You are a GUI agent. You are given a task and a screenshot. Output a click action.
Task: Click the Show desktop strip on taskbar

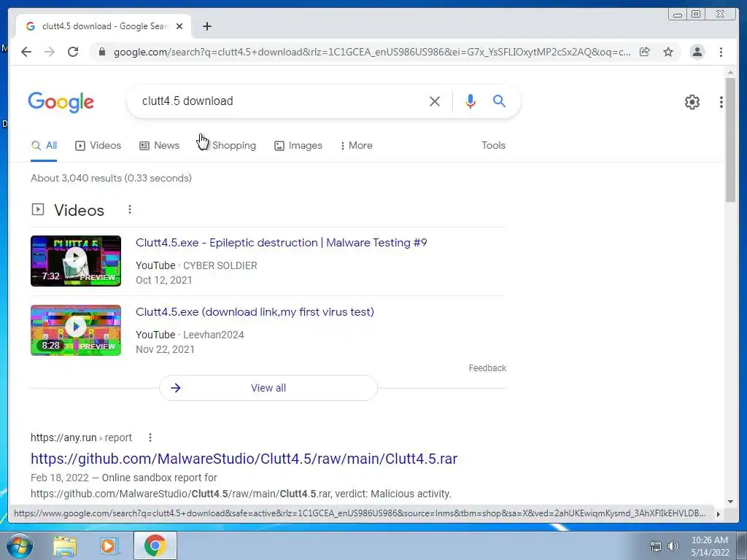[x=743, y=545]
